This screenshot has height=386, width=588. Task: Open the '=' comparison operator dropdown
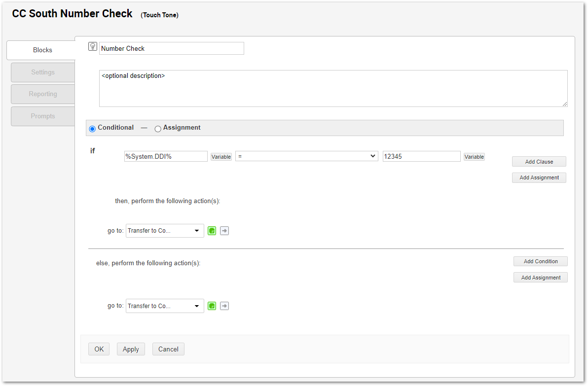pos(306,156)
